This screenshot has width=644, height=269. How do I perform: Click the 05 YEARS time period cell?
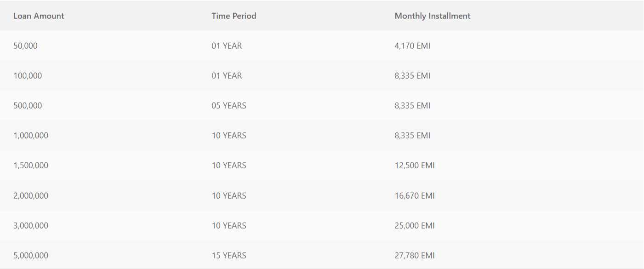coord(228,105)
